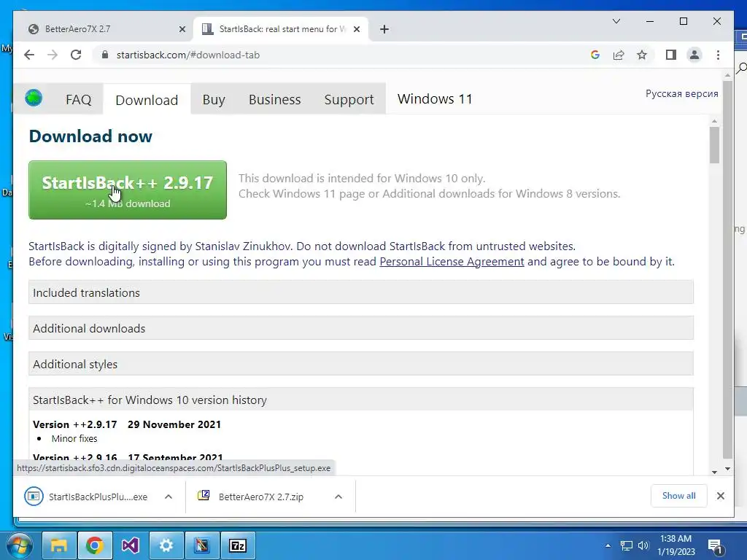
Task: Switch to the BetterAero7X 2.7 tab
Action: click(105, 29)
